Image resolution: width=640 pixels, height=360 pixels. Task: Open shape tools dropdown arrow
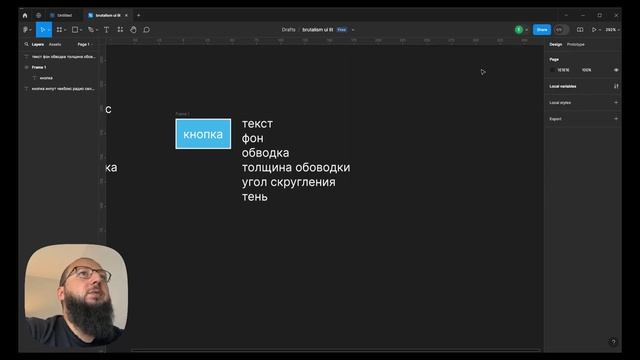pos(81,30)
